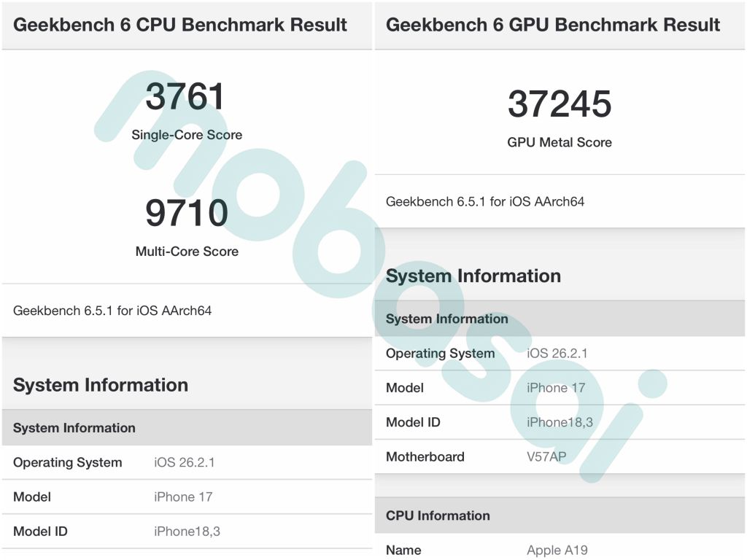
Task: Click the GPU Metal Score 37245
Action: pos(559,105)
